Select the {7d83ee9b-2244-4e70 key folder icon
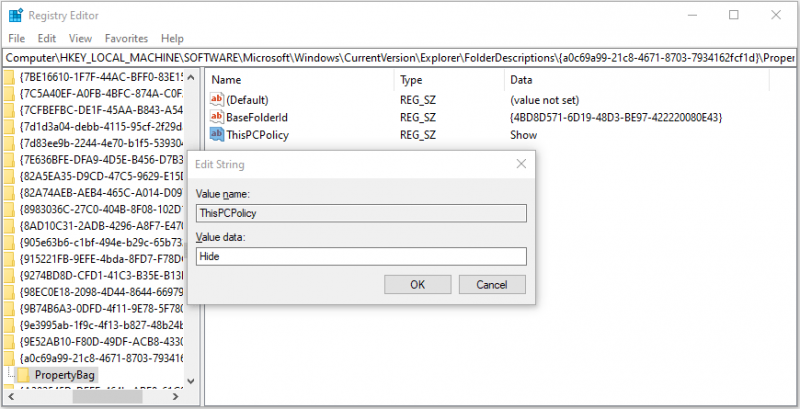Screen dimensions: 800x409 click(x=9, y=143)
